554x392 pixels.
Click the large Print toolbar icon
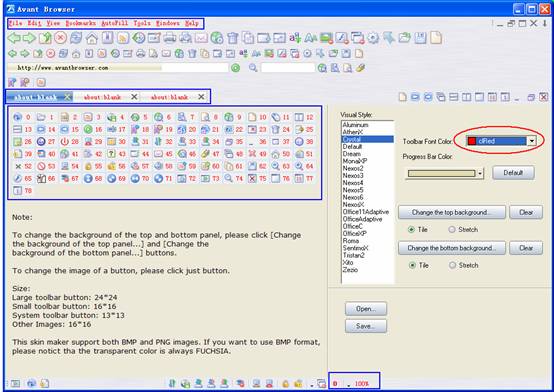(x=170, y=38)
